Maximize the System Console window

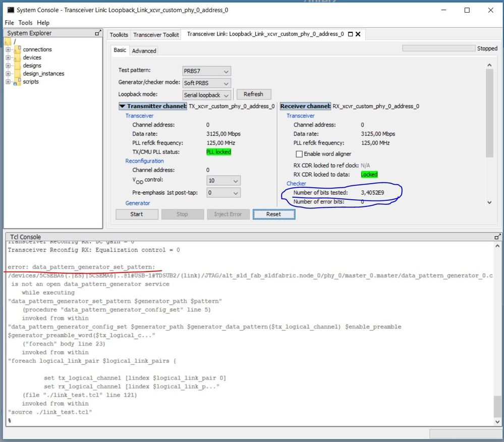coord(467,10)
